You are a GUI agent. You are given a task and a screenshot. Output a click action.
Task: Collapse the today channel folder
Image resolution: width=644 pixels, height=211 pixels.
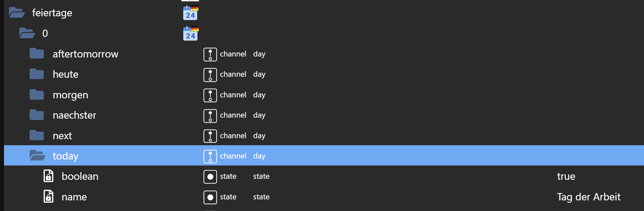pos(37,156)
